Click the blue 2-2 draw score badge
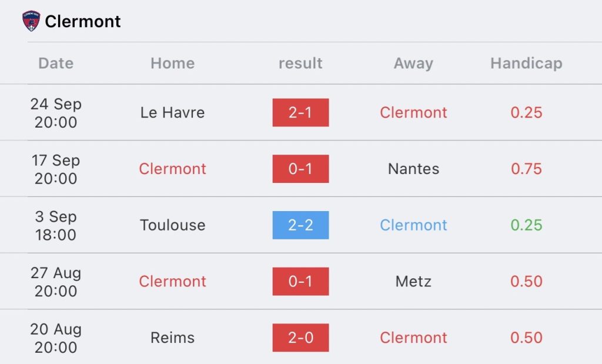 [x=300, y=225]
